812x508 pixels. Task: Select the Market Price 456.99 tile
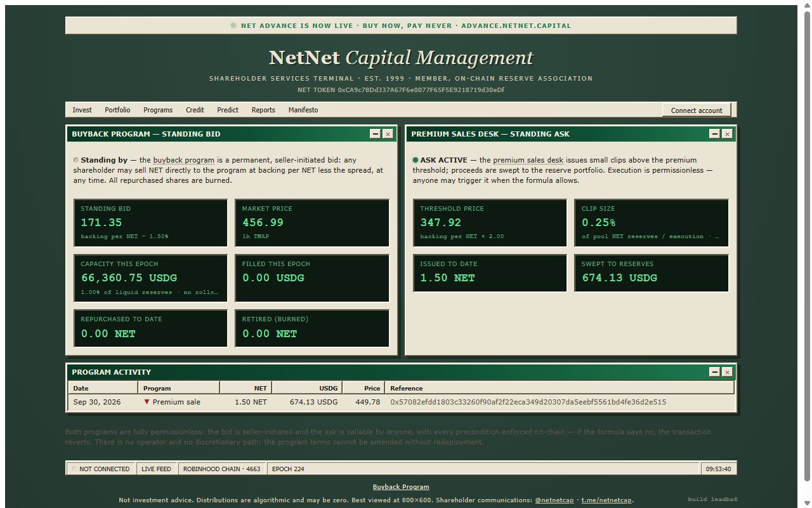tap(312, 223)
